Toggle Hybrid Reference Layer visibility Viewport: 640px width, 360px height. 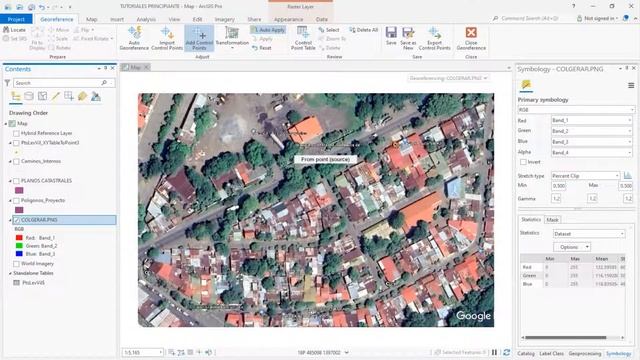coord(16,133)
